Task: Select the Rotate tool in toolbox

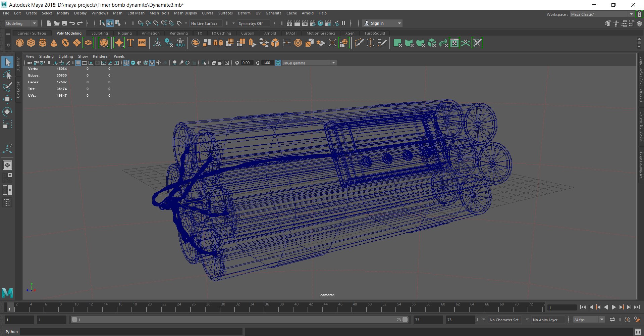Action: [7, 111]
